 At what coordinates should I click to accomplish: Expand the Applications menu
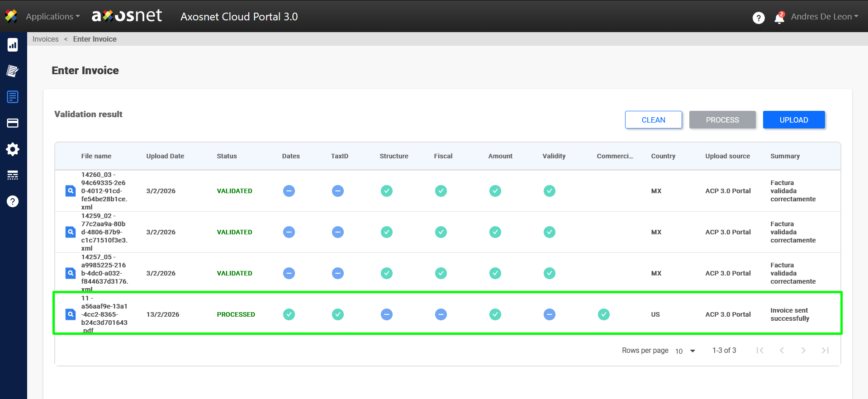click(52, 17)
